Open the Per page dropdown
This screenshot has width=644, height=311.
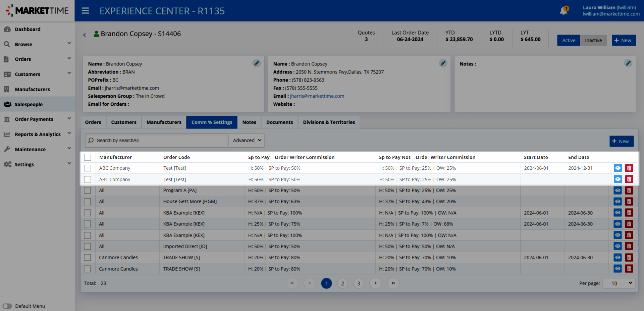[x=619, y=283]
